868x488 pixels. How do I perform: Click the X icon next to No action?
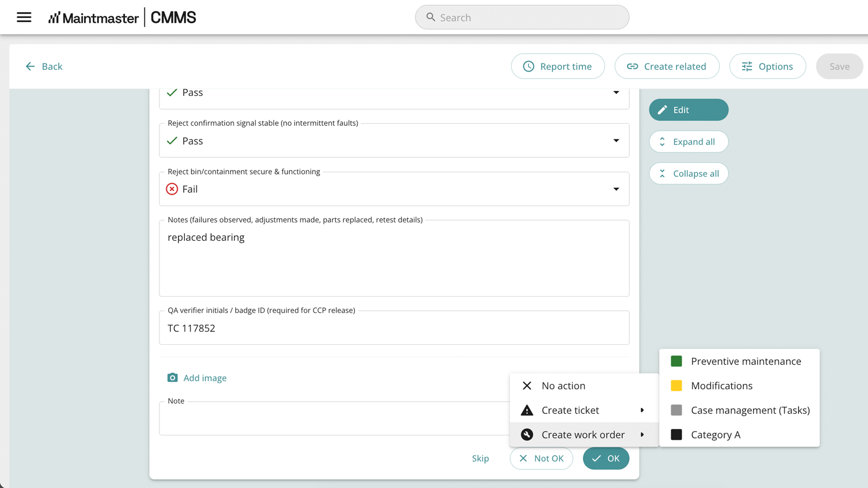[x=527, y=386]
